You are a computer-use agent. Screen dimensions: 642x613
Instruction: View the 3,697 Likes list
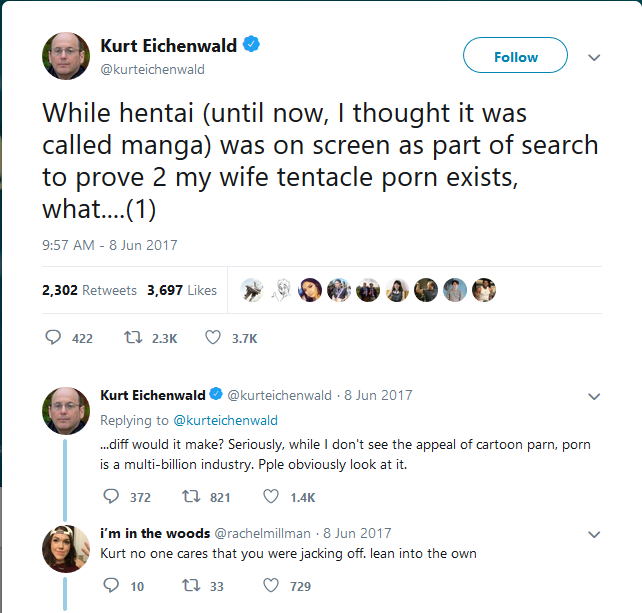click(x=181, y=290)
